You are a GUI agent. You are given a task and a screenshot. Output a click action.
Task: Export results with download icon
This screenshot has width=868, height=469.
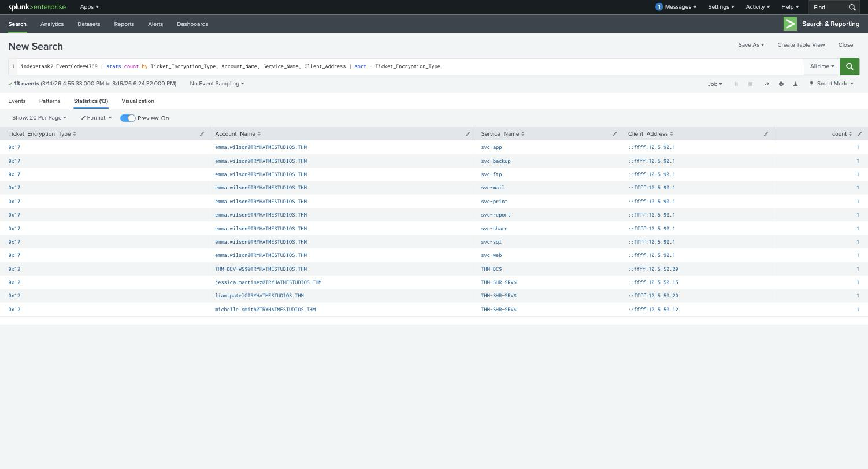(x=795, y=84)
